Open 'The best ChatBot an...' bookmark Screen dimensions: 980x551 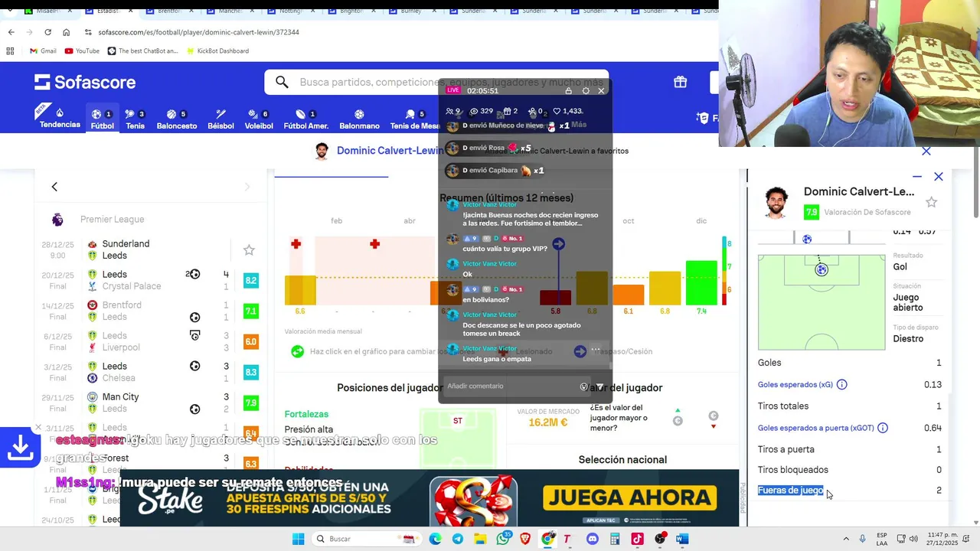(x=142, y=51)
